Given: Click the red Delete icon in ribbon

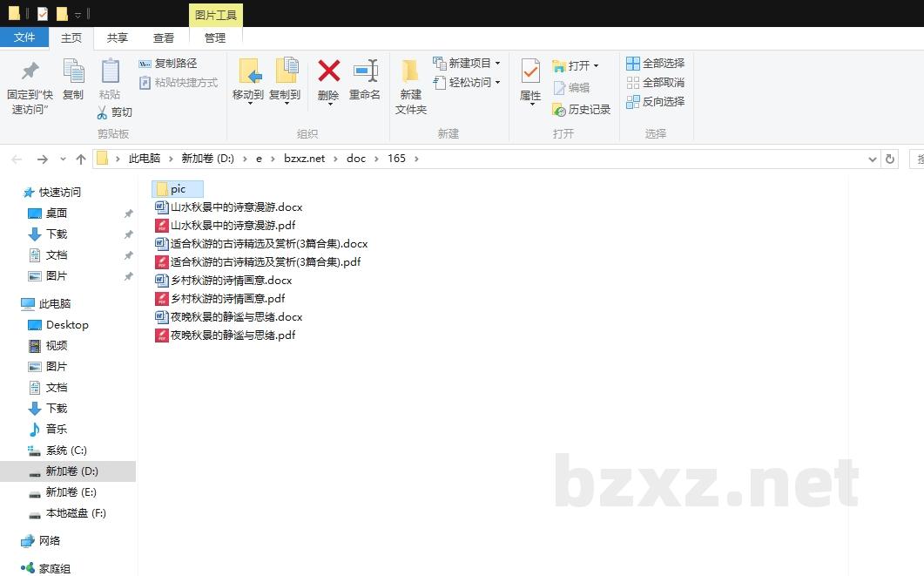Looking at the screenshot, I should [328, 71].
